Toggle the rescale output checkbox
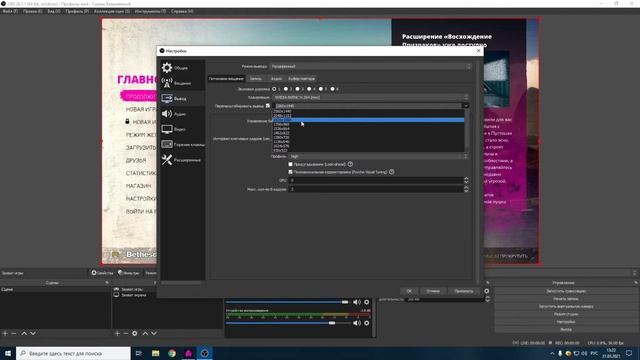 pyautogui.click(x=268, y=106)
